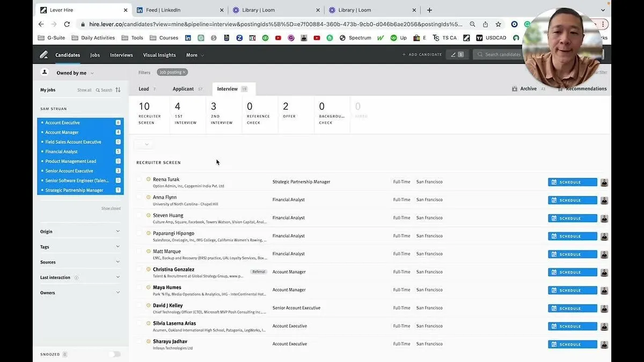Schedule an interview for Matt Marque

click(x=571, y=254)
